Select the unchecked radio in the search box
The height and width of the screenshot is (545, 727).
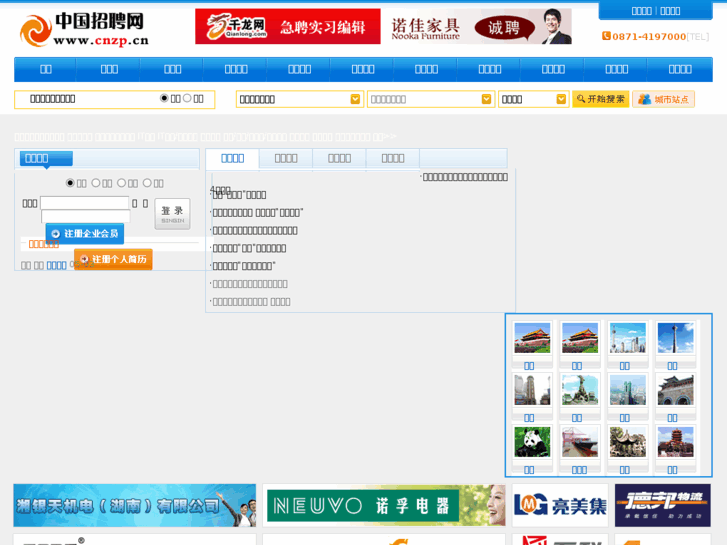pyautogui.click(x=187, y=98)
